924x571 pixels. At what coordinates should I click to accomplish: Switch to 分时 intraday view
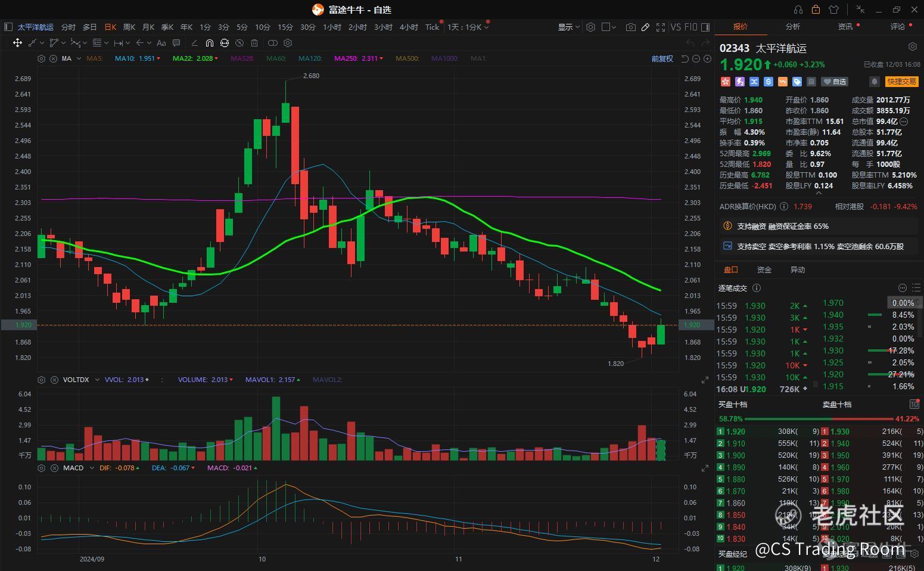pos(69,27)
